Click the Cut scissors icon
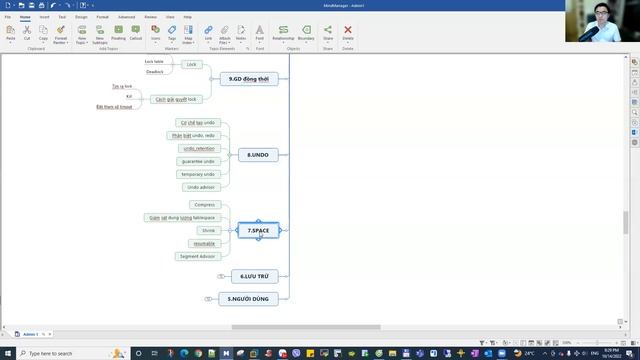This screenshot has height=360, width=640. [27, 30]
